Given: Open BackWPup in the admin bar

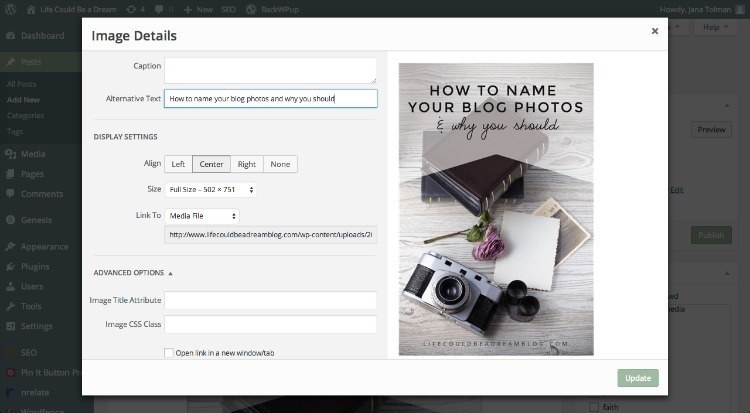Looking at the screenshot, I should (x=272, y=10).
